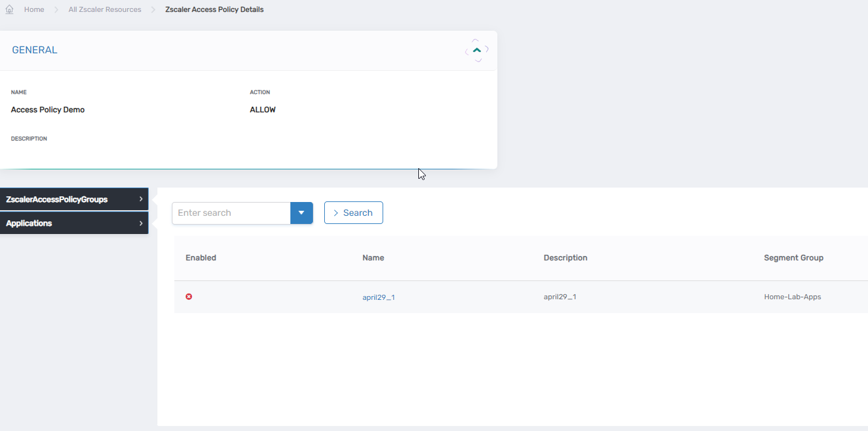Image resolution: width=868 pixels, height=431 pixels.
Task: Click the red disabled status icon for april29_1
Action: coord(189,297)
